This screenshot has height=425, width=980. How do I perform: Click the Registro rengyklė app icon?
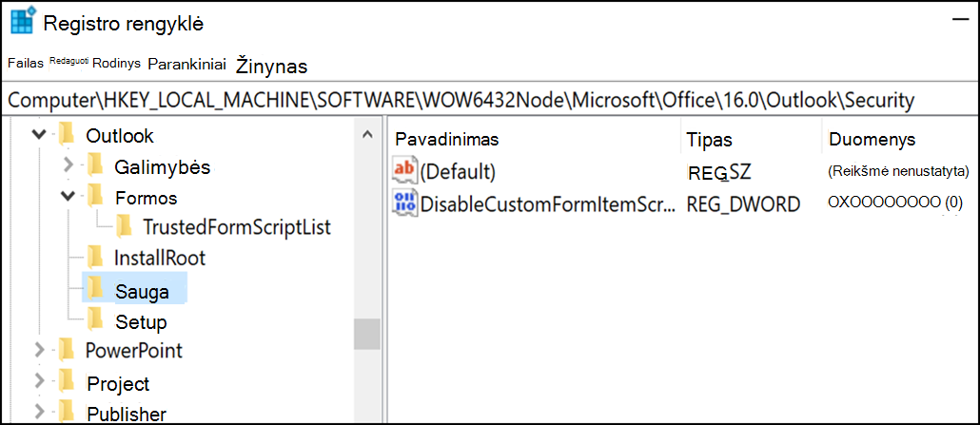coord(22,23)
